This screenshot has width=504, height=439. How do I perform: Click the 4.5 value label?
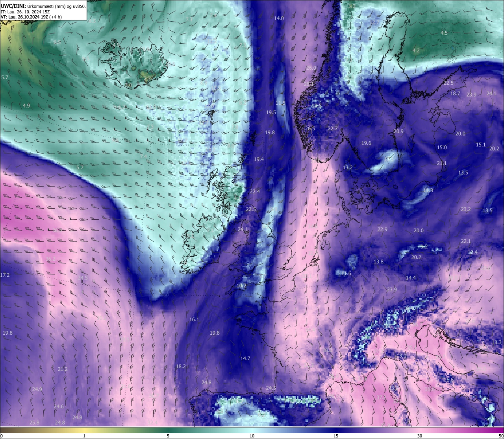pos(444,33)
